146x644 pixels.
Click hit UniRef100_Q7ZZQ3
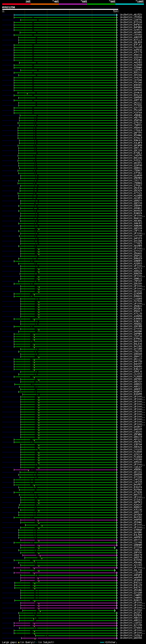pos(131,610)
